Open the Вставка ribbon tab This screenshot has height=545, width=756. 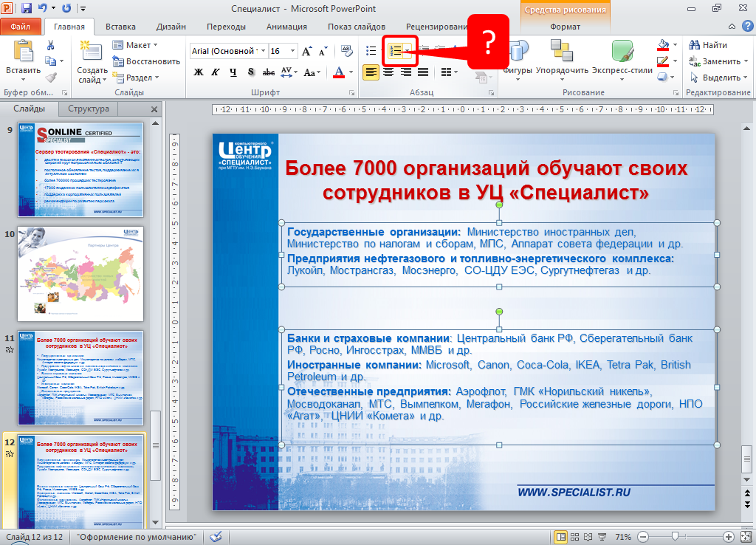pos(120,27)
